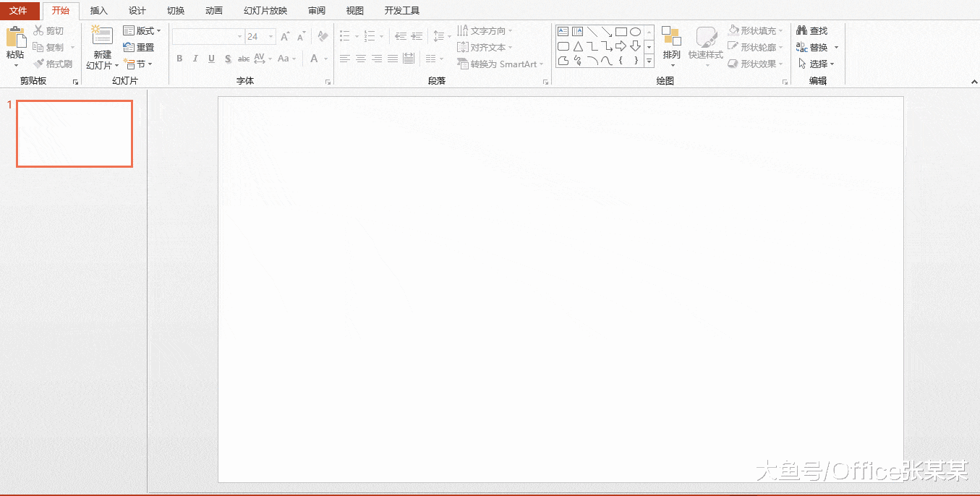Viewport: 980px width, 496px height.
Task: Select slide 1 thumbnail in the panel
Action: 74,134
